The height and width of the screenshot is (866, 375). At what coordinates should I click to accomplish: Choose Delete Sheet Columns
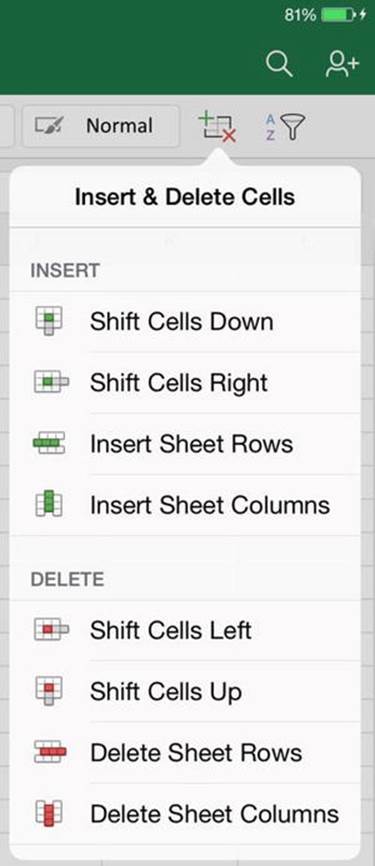185,814
